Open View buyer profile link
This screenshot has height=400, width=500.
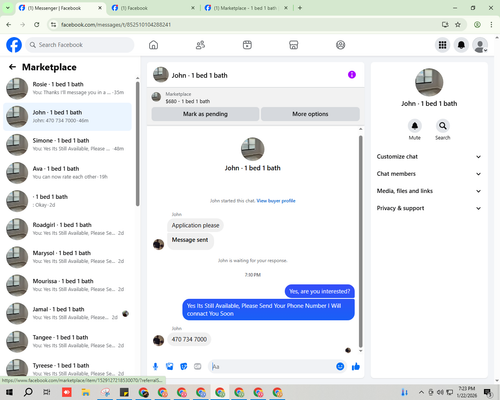(276, 201)
